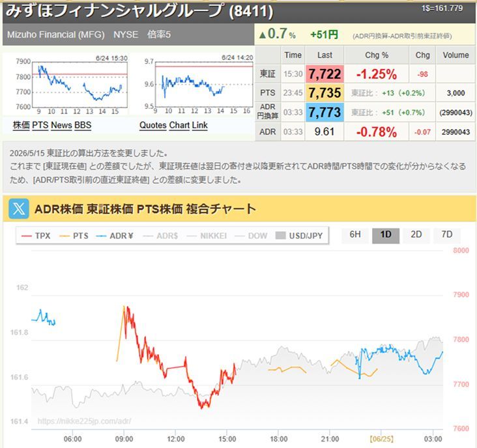Image resolution: width=477 pixels, height=448 pixels.
Task: Click the 東証 last price 7,722
Action: [325, 74]
